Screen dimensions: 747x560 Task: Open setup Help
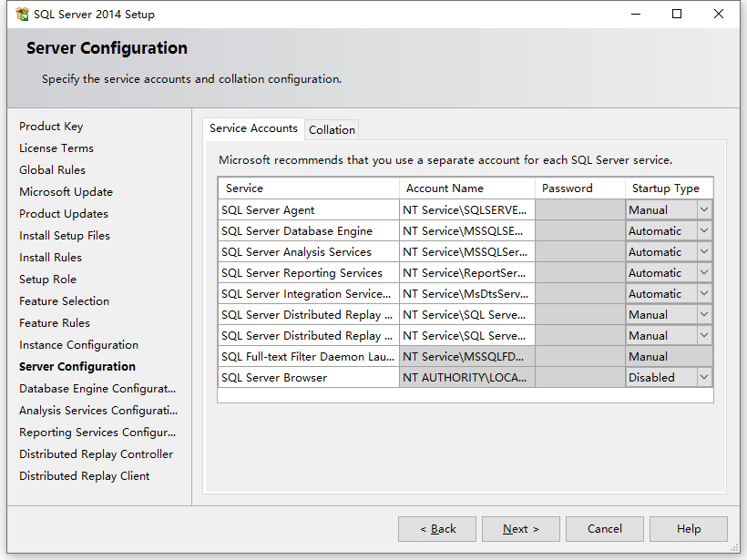pyautogui.click(x=689, y=529)
